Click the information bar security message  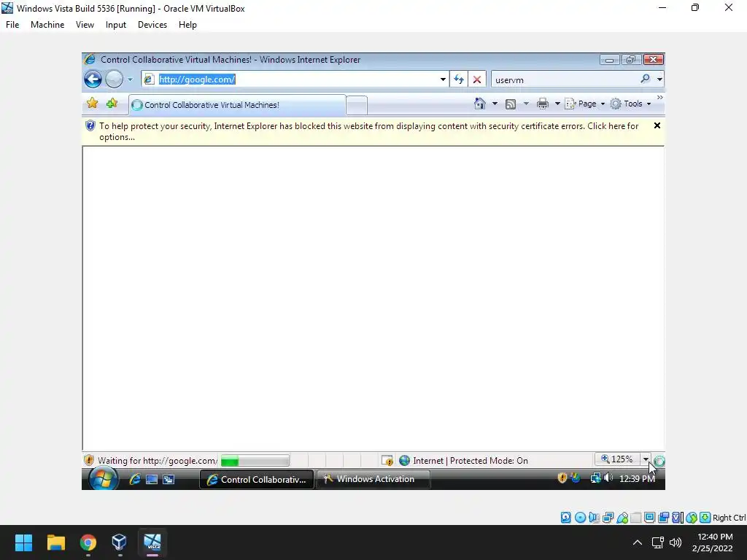368,131
